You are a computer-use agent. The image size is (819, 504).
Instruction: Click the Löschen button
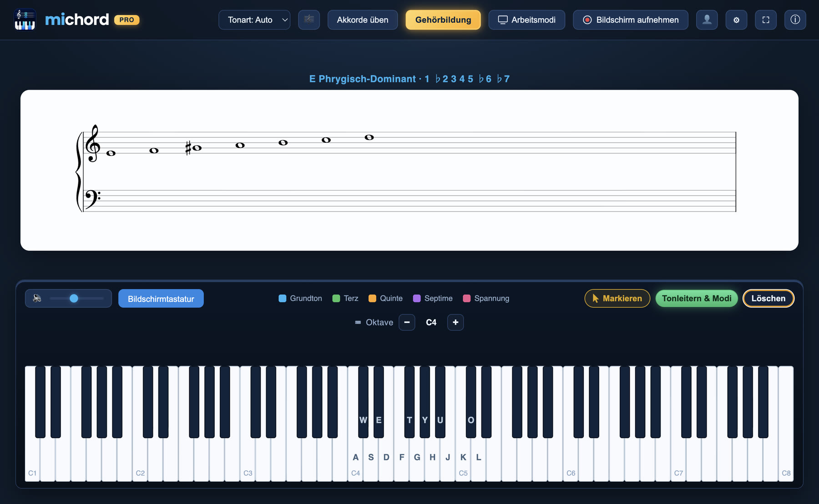click(768, 298)
